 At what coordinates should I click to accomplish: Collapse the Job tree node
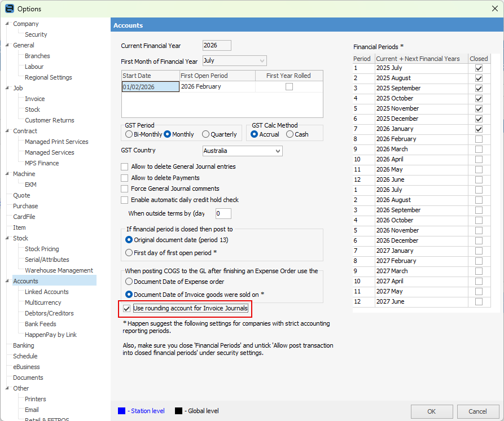tap(7, 87)
